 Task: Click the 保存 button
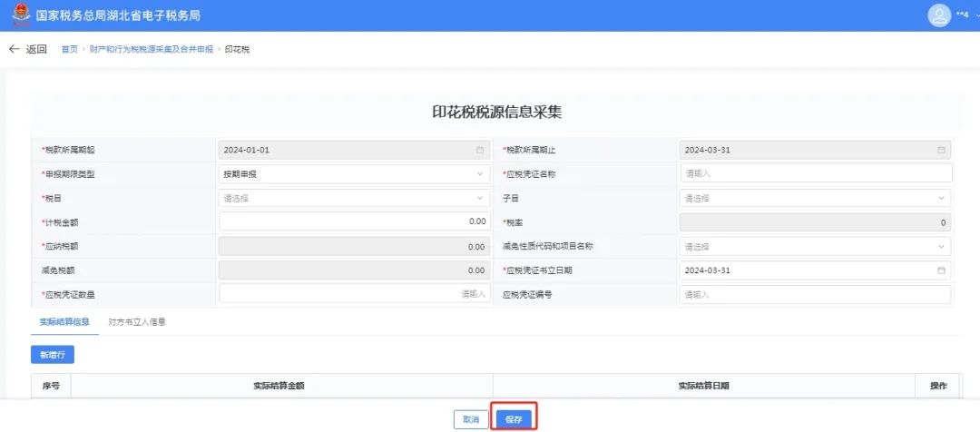pyautogui.click(x=514, y=419)
